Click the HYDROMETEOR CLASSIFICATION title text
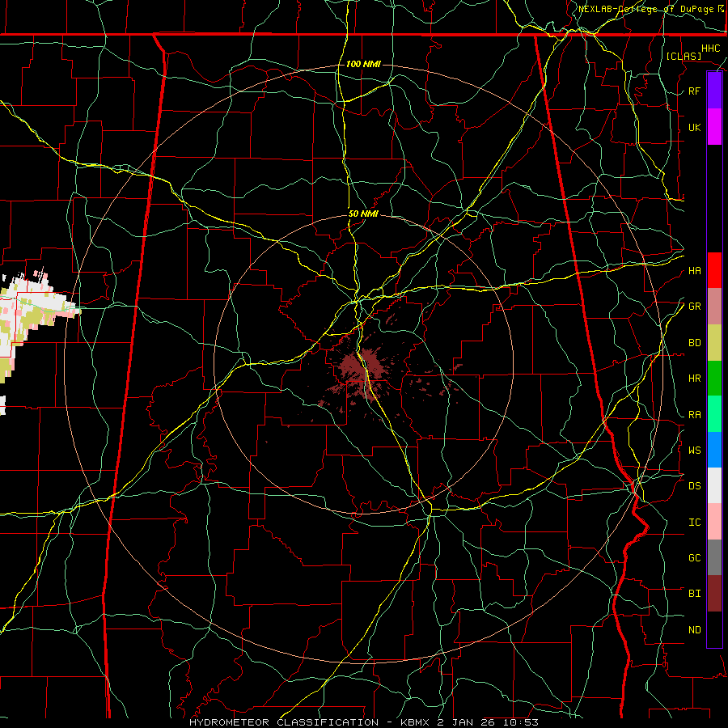Viewport: 728px width, 728px height. pos(284,722)
